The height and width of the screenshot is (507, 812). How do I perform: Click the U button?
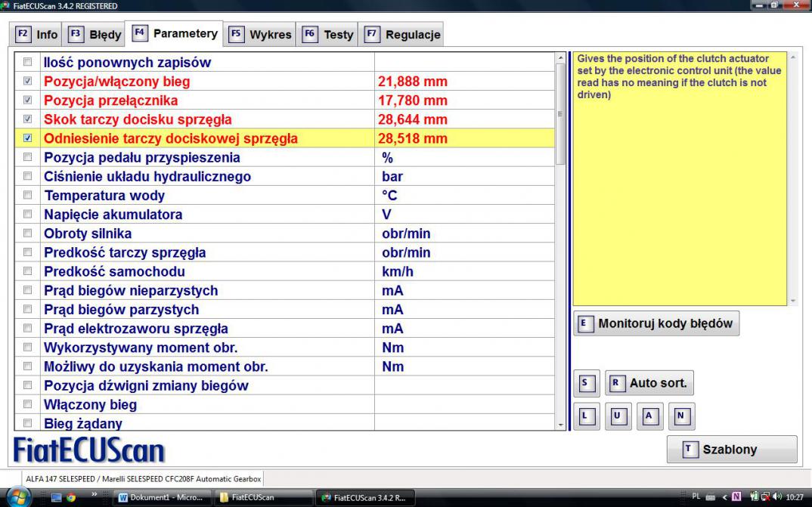pos(617,416)
